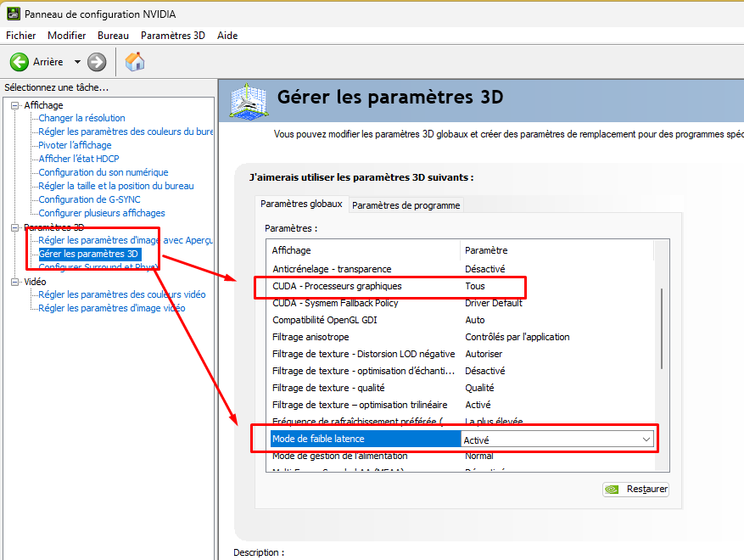The width and height of the screenshot is (744, 560).
Task: Select optimisation d'échanti... texture filtering row
Action: coord(462,371)
